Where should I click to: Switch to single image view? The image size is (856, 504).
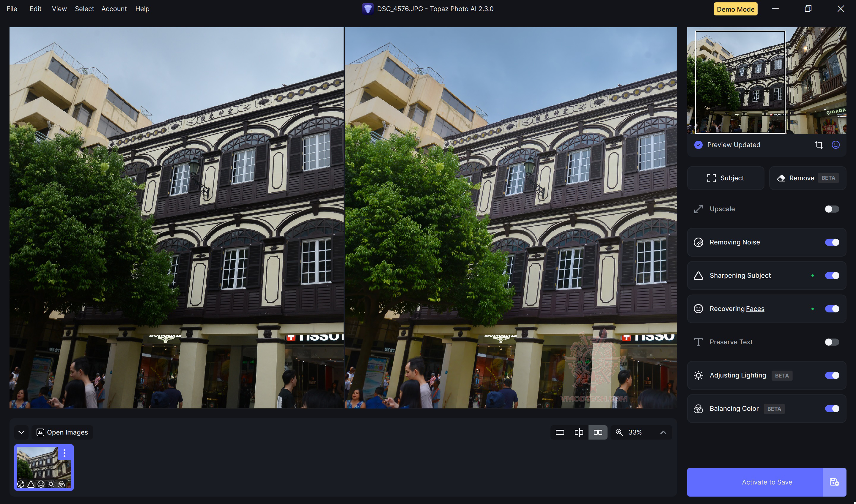(560, 432)
